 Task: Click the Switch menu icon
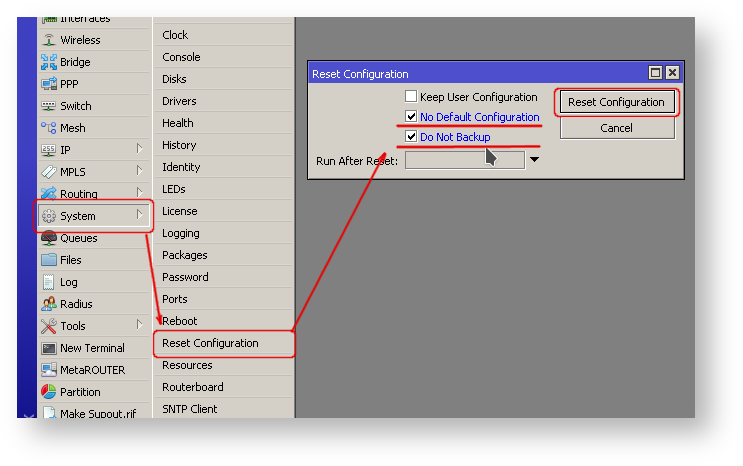click(x=49, y=106)
